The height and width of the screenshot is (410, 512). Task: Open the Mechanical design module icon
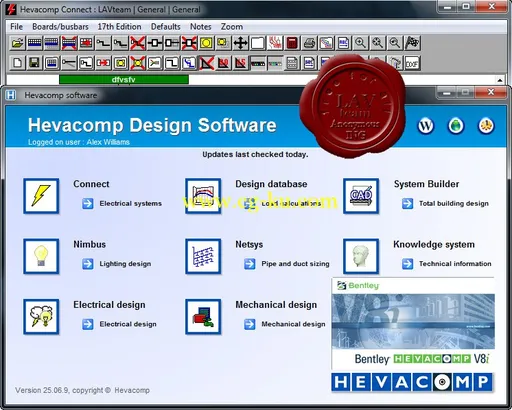(203, 317)
